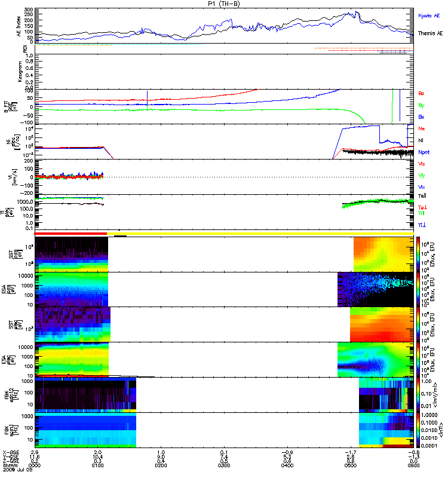Click the plot title "P1 (TH-B)"
This screenshot has height=478, width=448.
(224, 4)
